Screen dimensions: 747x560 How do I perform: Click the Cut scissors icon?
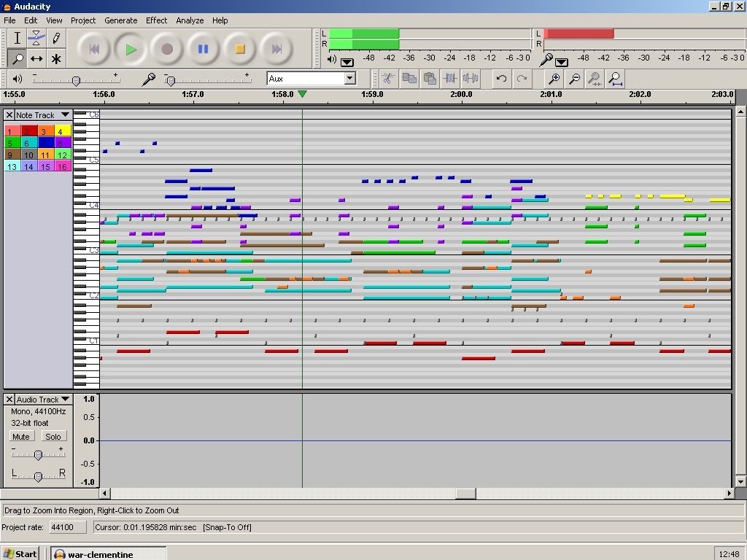pos(388,78)
